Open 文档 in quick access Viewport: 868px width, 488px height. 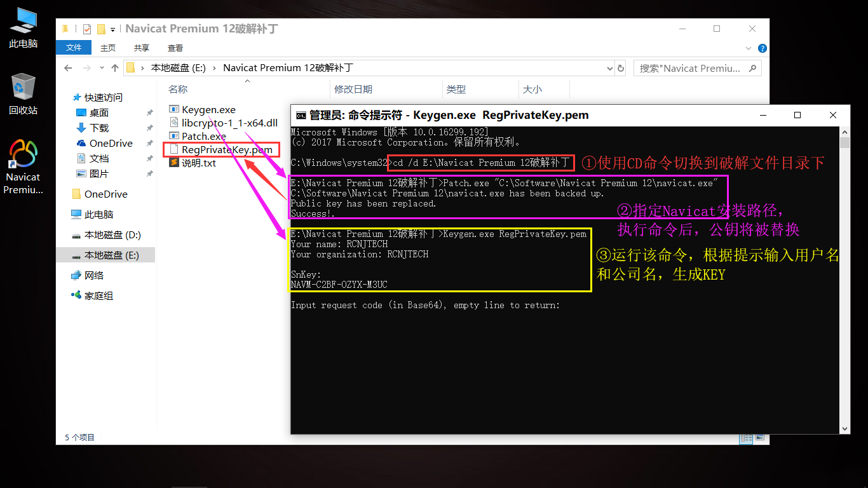tap(99, 158)
